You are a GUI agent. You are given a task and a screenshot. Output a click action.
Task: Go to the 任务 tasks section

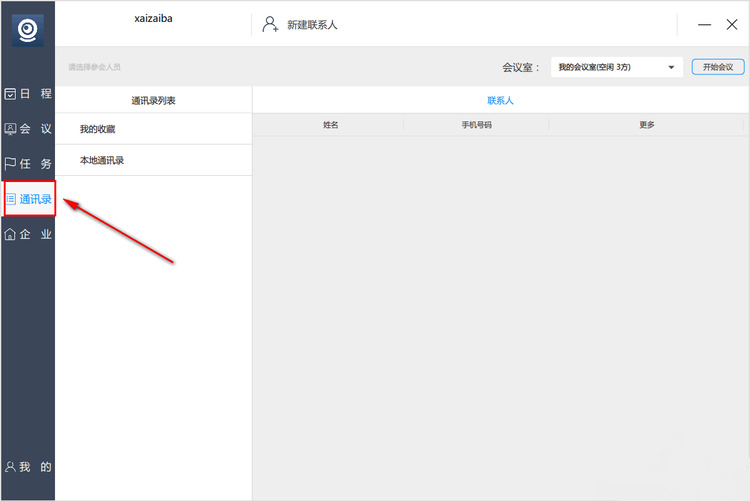pos(28,164)
